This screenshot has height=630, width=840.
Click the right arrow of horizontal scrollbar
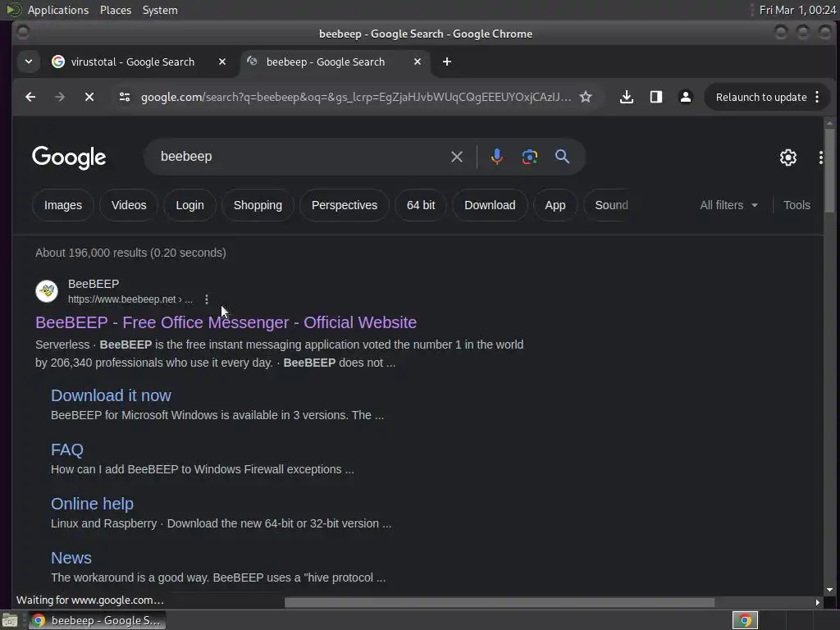pos(818,603)
